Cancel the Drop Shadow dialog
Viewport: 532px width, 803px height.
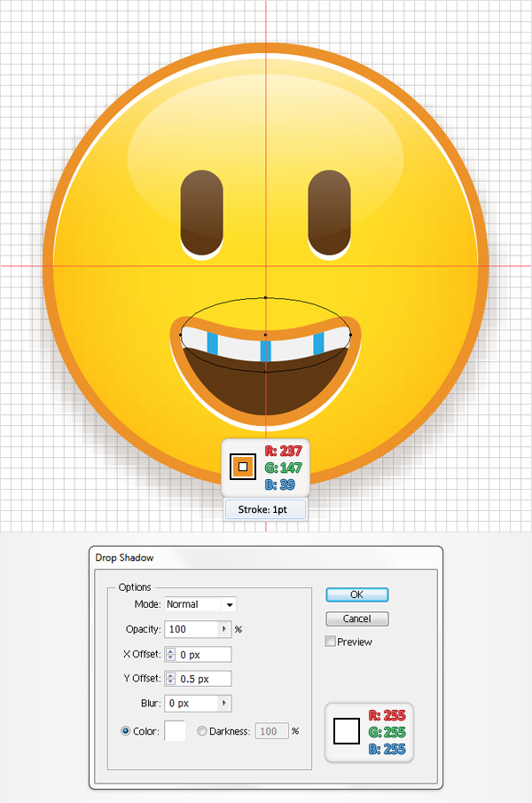(x=357, y=618)
